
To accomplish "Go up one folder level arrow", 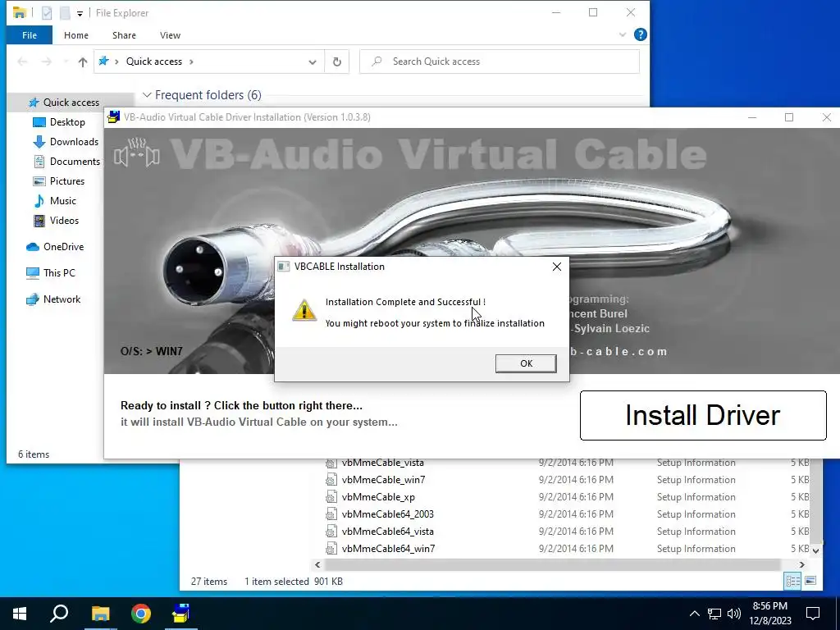I will point(83,62).
